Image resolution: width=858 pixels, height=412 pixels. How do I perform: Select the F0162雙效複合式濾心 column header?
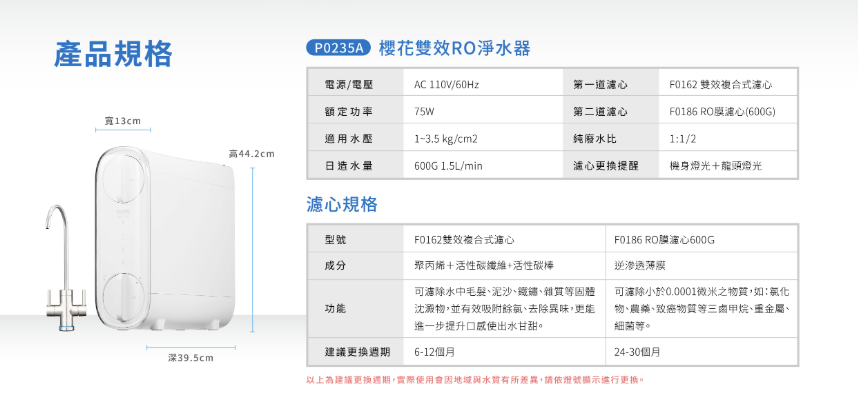(464, 240)
